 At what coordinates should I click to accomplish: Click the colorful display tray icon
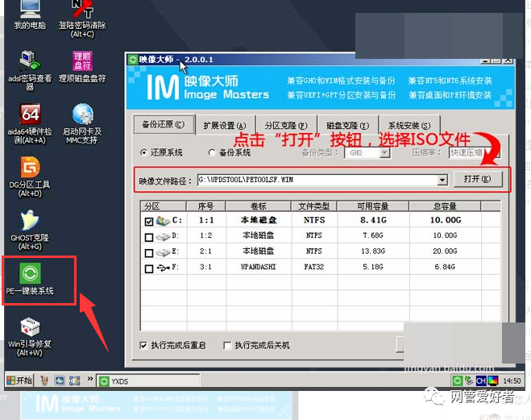[x=493, y=380]
